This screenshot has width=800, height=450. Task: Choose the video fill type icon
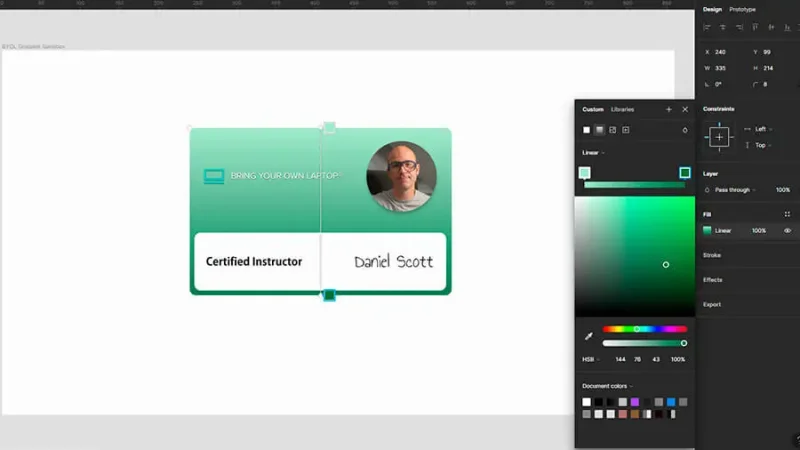point(626,130)
